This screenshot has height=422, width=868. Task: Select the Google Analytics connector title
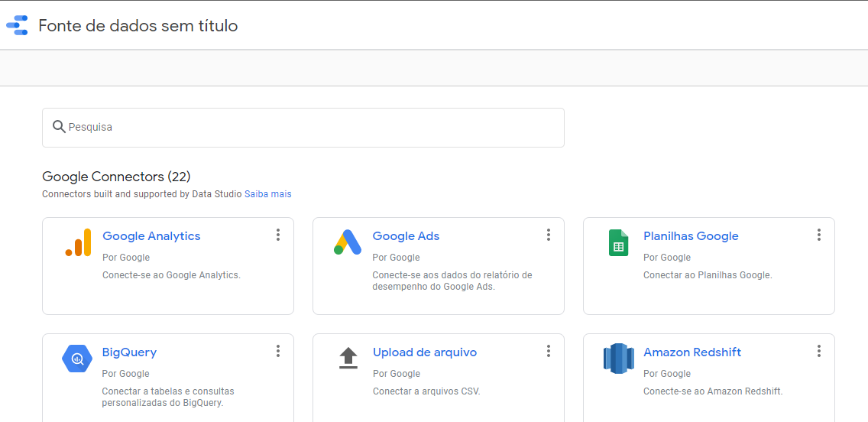pos(152,236)
